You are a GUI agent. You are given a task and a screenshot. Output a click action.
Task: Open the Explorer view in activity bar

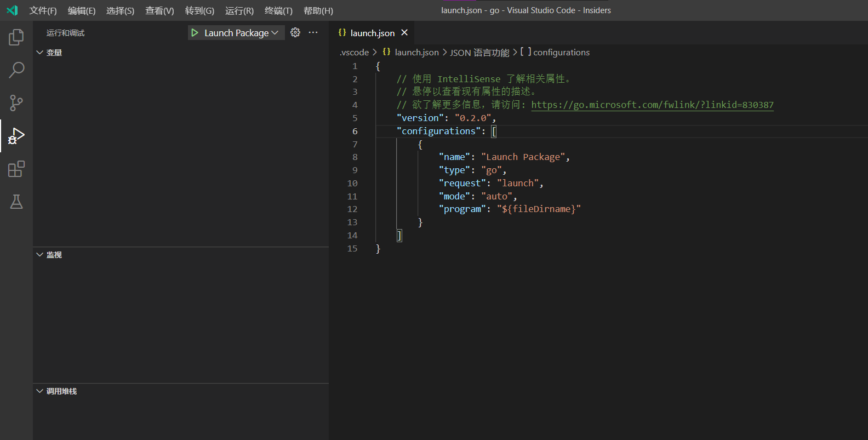tap(16, 37)
